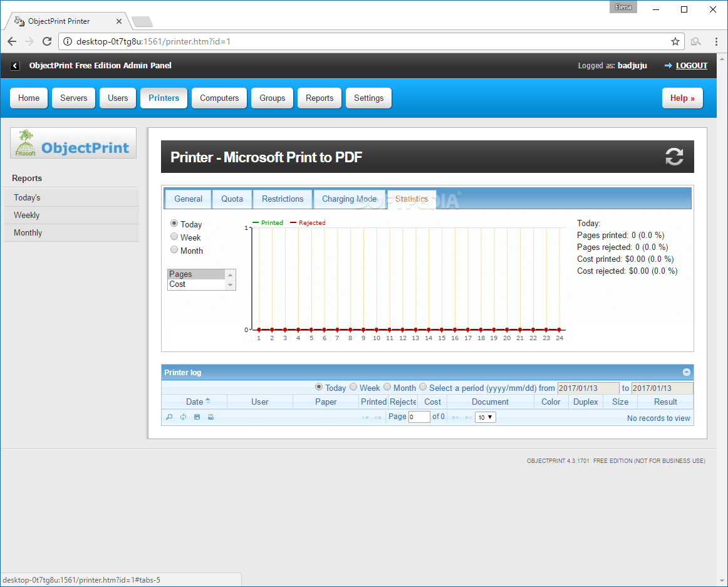Image resolution: width=728 pixels, height=587 pixels.
Task: Open Groups in navigation bar
Action: [273, 98]
